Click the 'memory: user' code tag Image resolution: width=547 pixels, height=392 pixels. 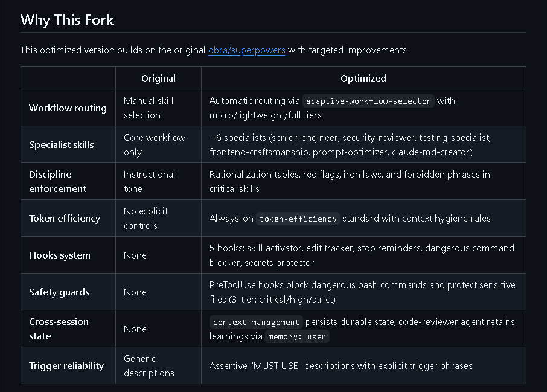(x=297, y=337)
